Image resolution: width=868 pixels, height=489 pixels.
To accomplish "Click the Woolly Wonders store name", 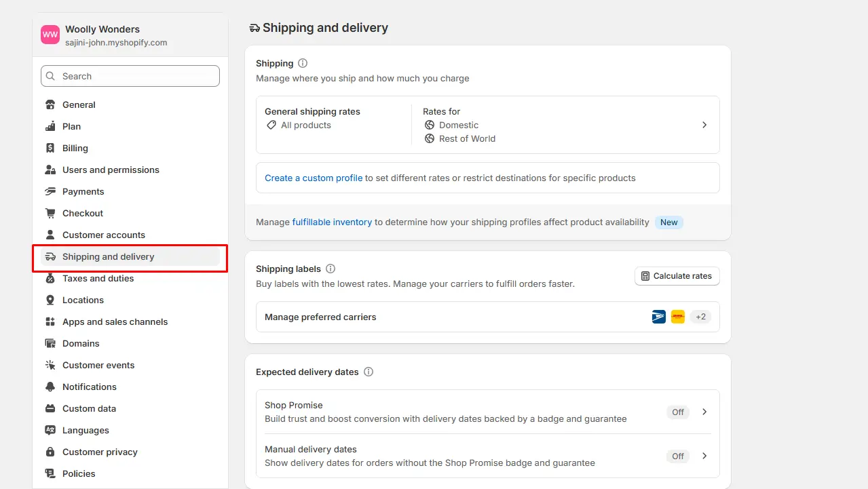I will pos(102,29).
